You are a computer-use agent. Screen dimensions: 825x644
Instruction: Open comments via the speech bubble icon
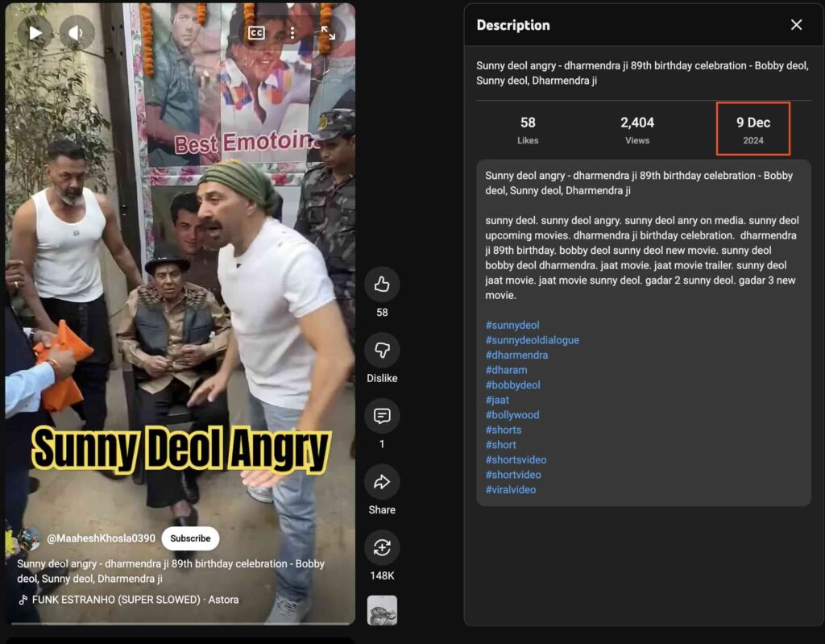pyautogui.click(x=382, y=416)
